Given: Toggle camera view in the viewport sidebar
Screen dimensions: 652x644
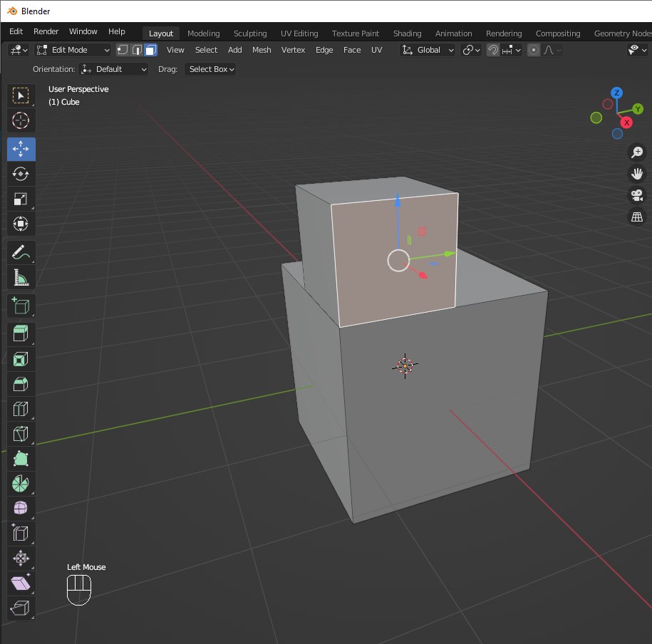Looking at the screenshot, I should (636, 194).
